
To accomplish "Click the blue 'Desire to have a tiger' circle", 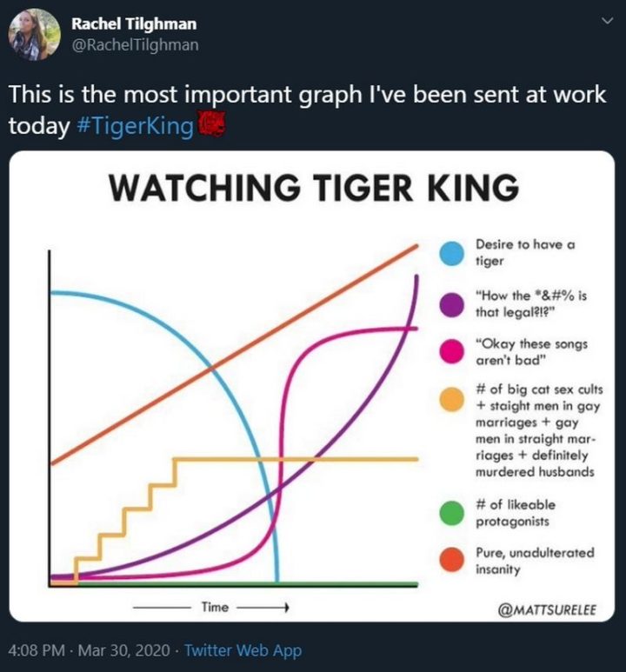I will coord(452,253).
